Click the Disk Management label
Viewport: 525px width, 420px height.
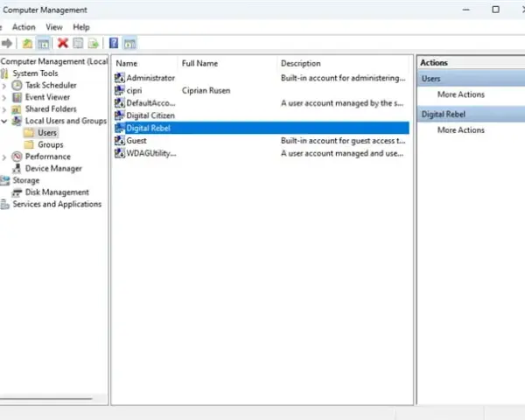[x=57, y=192]
